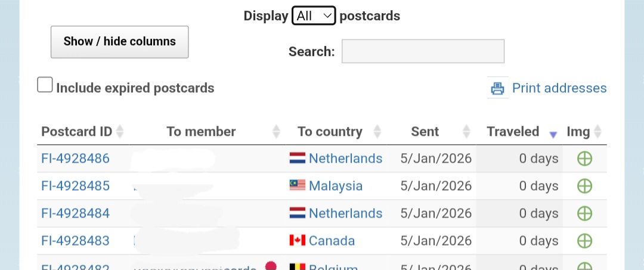Sort by To member column header
This screenshot has width=644, height=270.
[201, 132]
